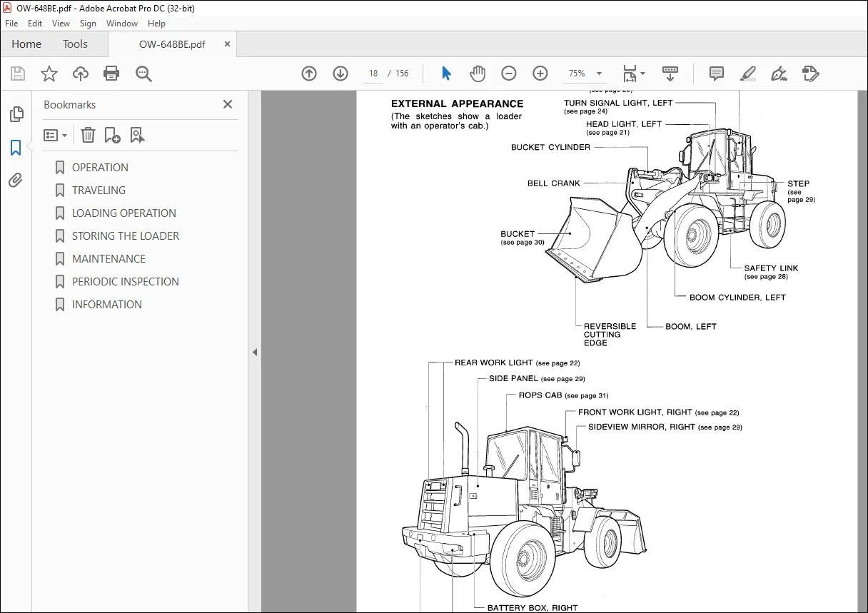The height and width of the screenshot is (613, 868).
Task: Zoom out with the minus button
Action: point(509,74)
